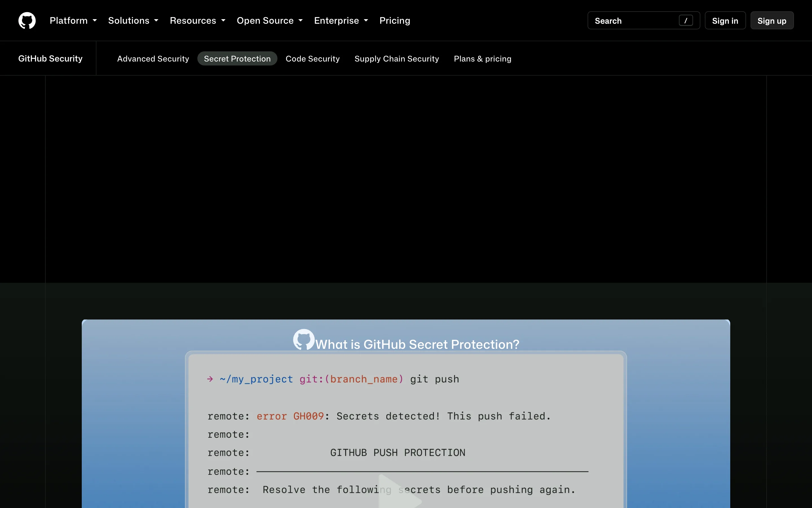This screenshot has width=812, height=508.
Task: Click the Octocat icon on video title
Action: click(304, 339)
